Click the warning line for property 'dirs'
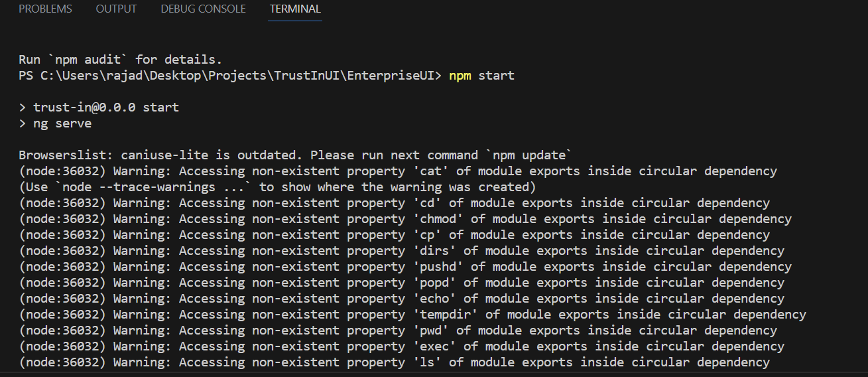The height and width of the screenshot is (377, 868). [401, 251]
